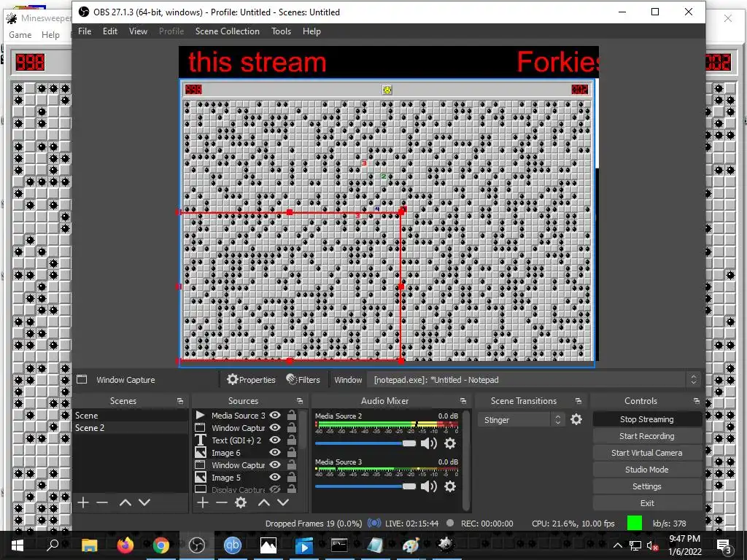Mute Media Source 3 in the Audio Mixer
747x560 pixels.
[429, 486]
